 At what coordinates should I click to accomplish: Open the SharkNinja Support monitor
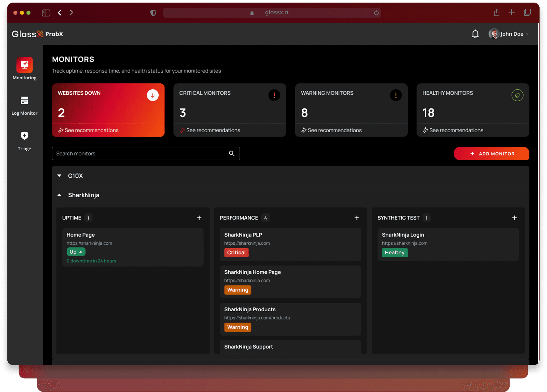click(x=290, y=347)
